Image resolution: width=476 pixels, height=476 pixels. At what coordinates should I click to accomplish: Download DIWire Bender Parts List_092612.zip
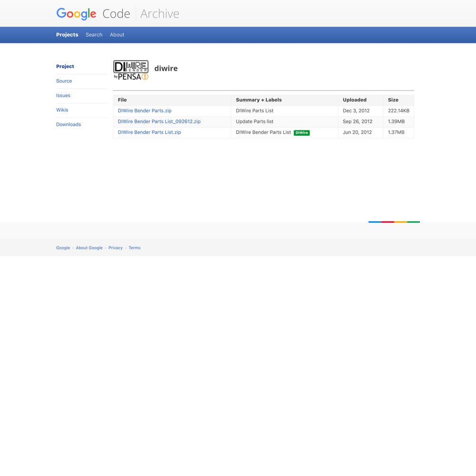pyautogui.click(x=159, y=121)
